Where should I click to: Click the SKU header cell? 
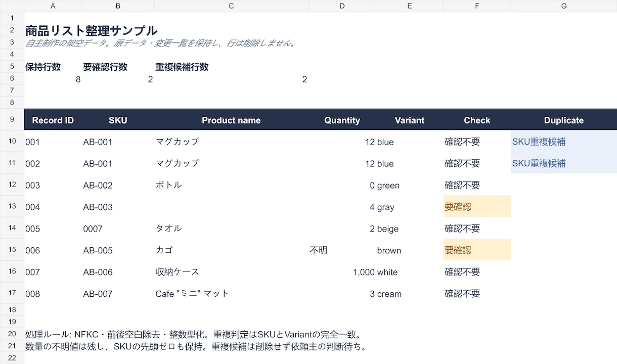118,120
